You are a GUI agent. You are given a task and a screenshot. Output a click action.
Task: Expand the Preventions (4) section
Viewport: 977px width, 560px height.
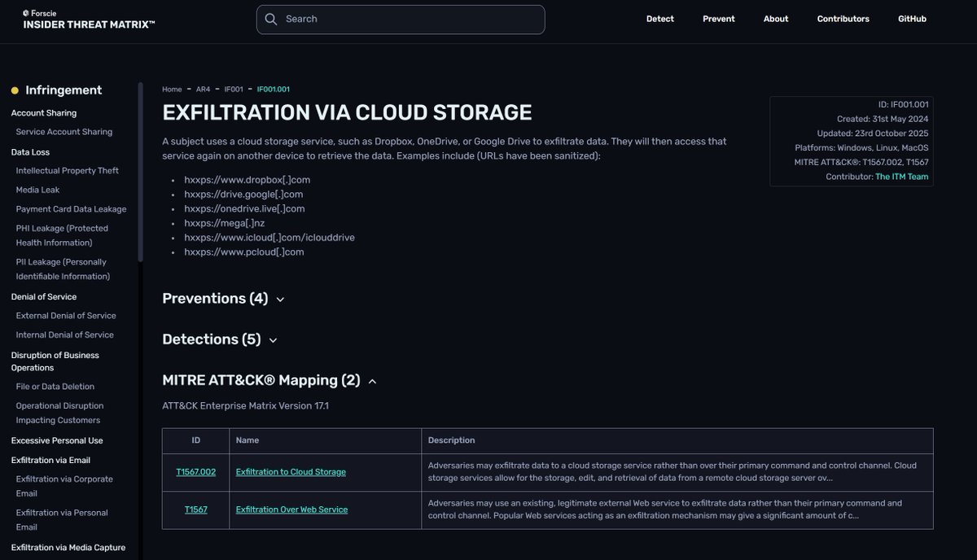pos(223,299)
